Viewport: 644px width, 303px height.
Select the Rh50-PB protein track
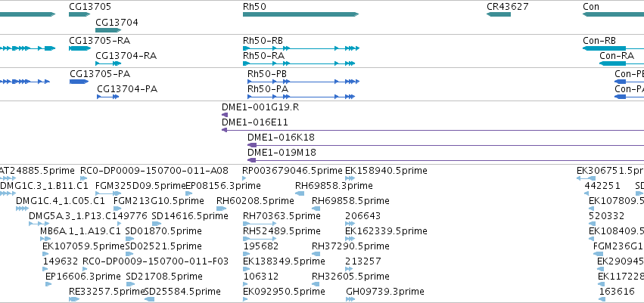[303, 82]
